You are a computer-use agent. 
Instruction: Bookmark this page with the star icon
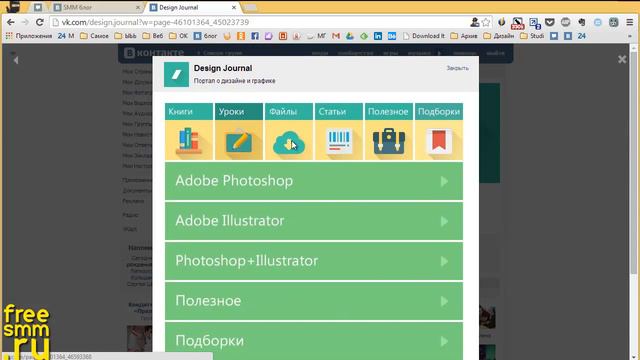[486, 22]
